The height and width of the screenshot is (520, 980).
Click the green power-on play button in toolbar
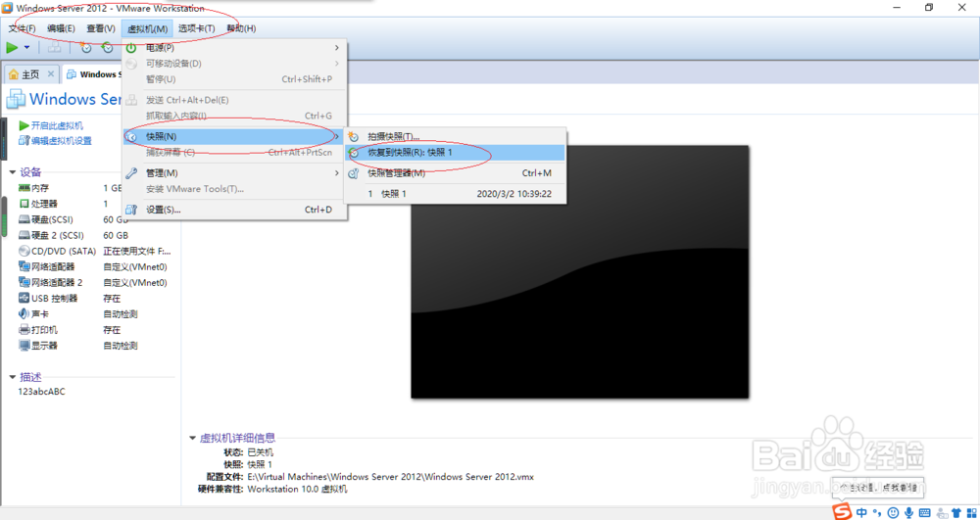tap(12, 47)
